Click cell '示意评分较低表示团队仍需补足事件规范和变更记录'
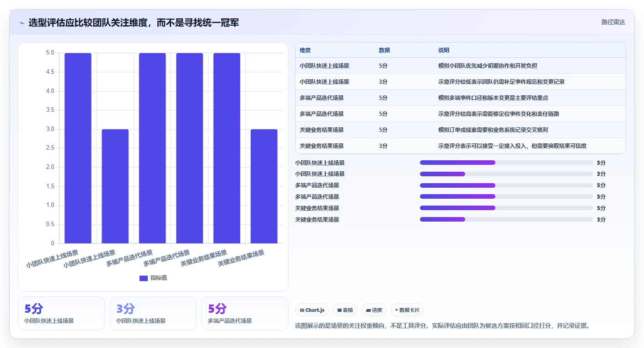 click(501, 82)
